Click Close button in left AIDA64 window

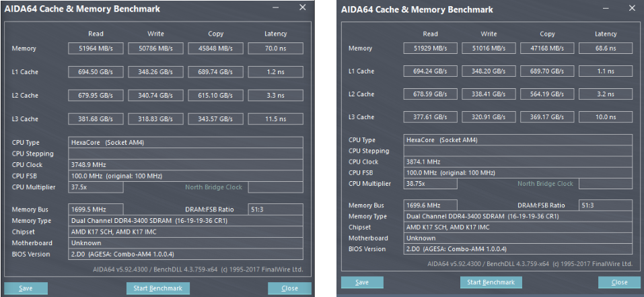(289, 288)
